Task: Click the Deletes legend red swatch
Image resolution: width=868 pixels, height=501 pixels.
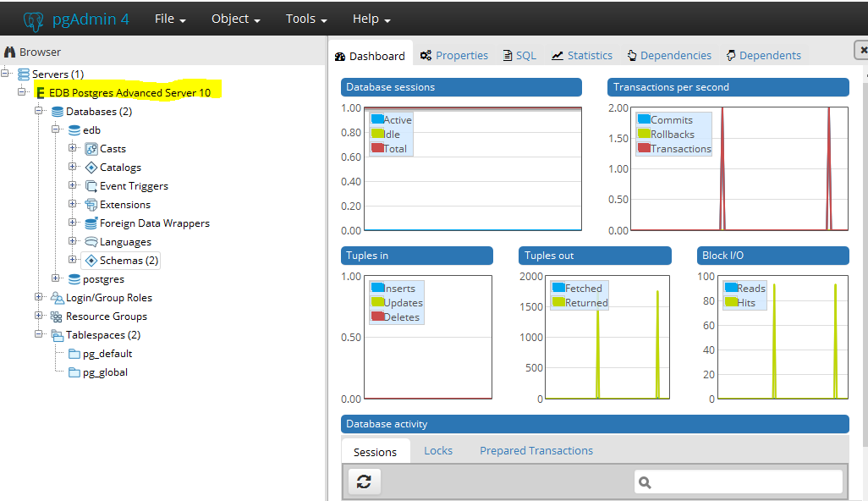Action: [377, 317]
